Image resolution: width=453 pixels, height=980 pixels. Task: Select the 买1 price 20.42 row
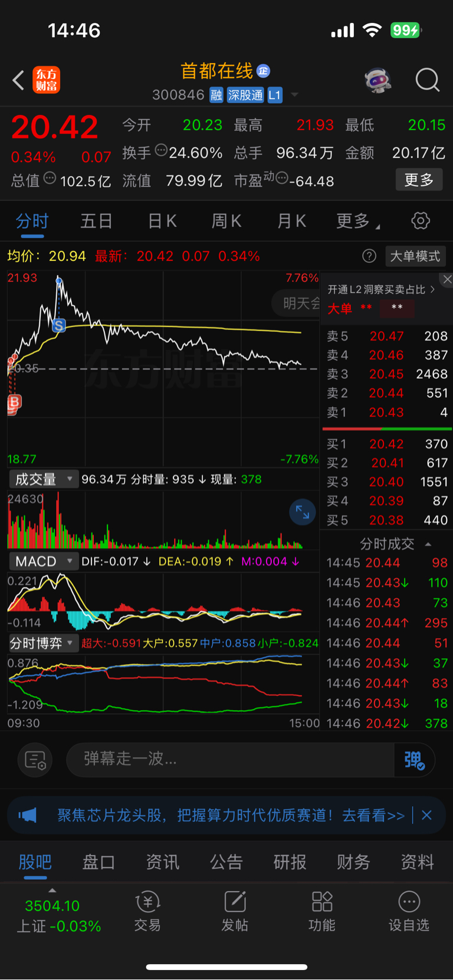coord(387,444)
